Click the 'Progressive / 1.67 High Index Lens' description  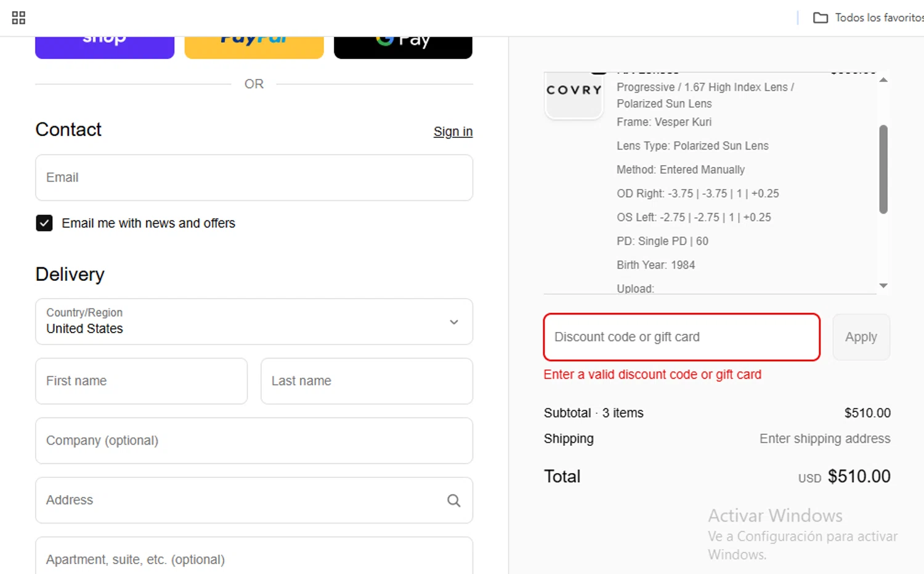tap(705, 95)
